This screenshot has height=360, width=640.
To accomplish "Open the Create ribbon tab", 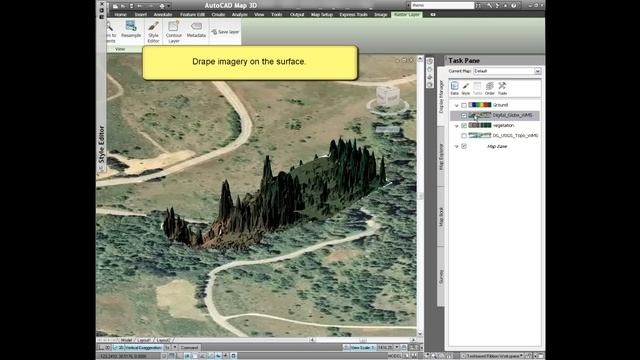I will (218, 15).
